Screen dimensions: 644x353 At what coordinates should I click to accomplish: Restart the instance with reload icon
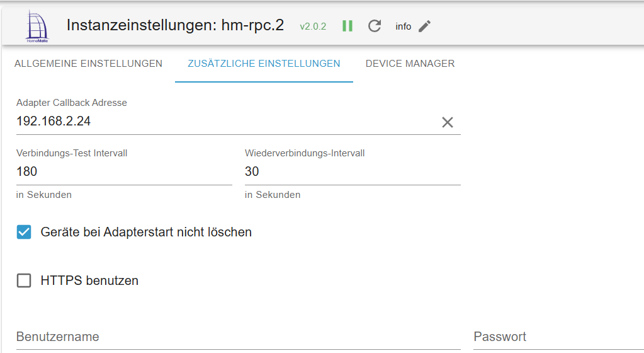(x=375, y=26)
